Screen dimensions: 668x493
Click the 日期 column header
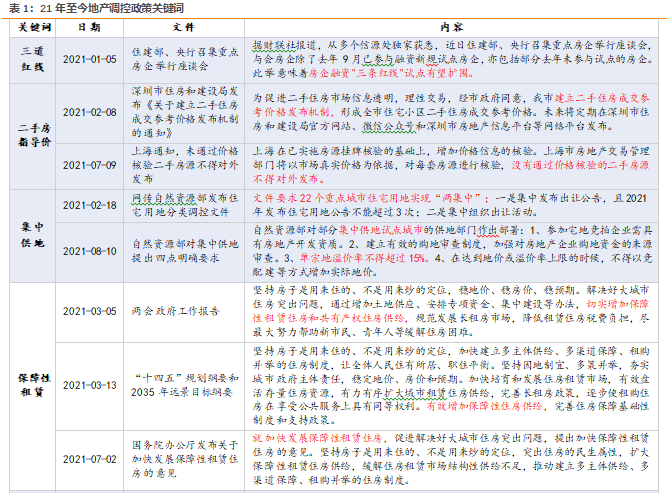(x=89, y=28)
